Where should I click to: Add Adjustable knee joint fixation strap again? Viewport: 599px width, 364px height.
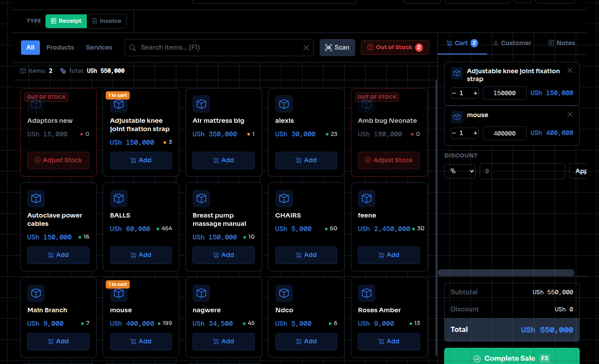[x=141, y=160]
